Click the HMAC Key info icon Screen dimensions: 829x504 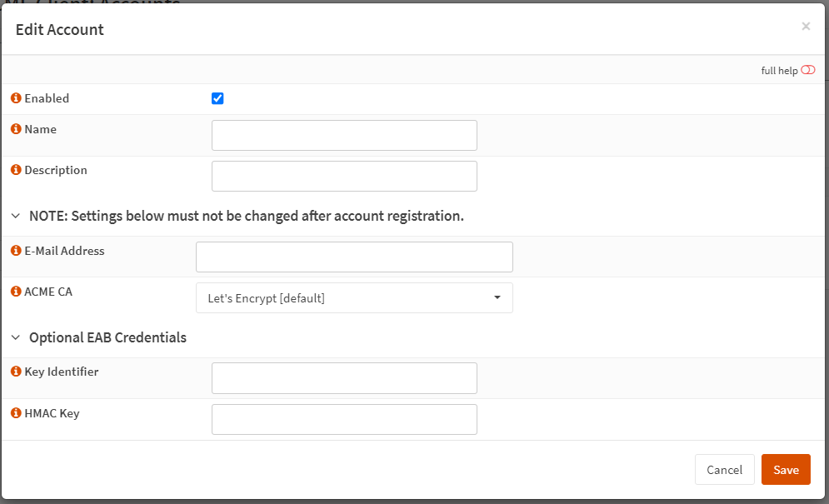coord(16,413)
